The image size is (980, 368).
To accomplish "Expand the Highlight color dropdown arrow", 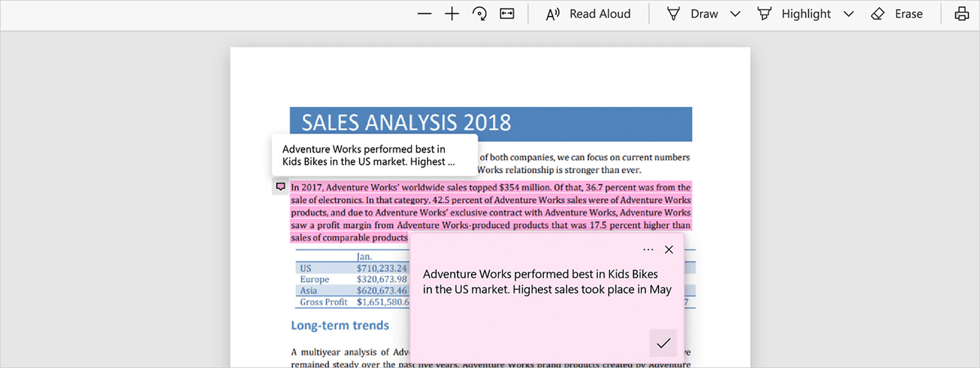I will (x=848, y=14).
